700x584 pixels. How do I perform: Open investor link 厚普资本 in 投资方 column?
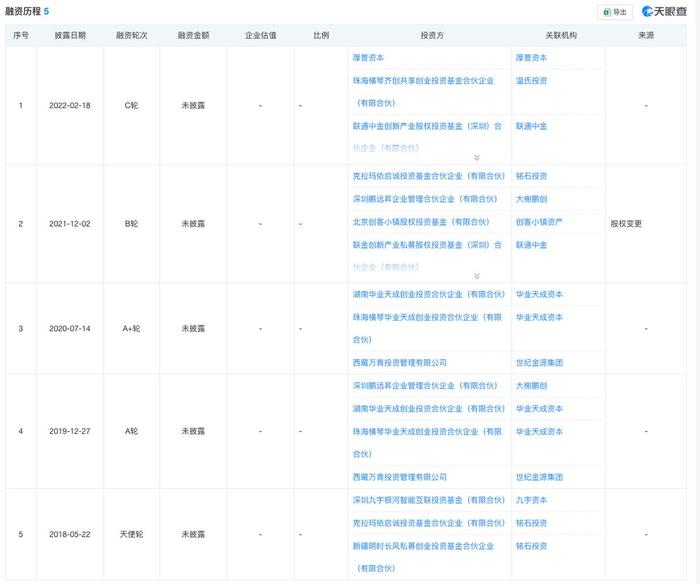click(368, 58)
